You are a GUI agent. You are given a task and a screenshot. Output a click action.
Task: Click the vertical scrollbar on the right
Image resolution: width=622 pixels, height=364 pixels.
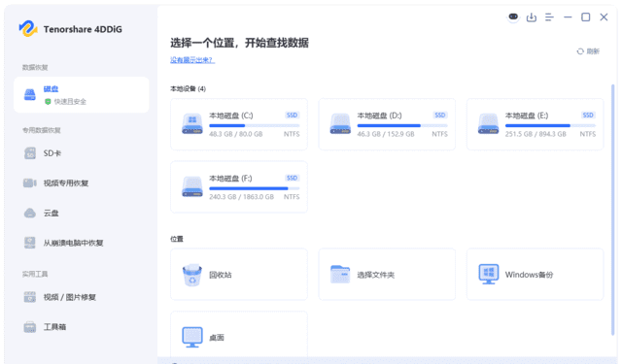click(613, 210)
